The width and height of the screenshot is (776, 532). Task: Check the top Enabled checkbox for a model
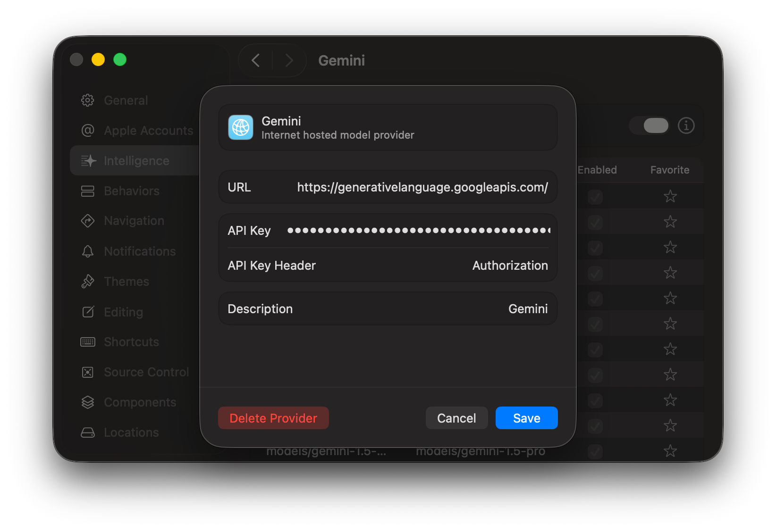[x=595, y=197]
